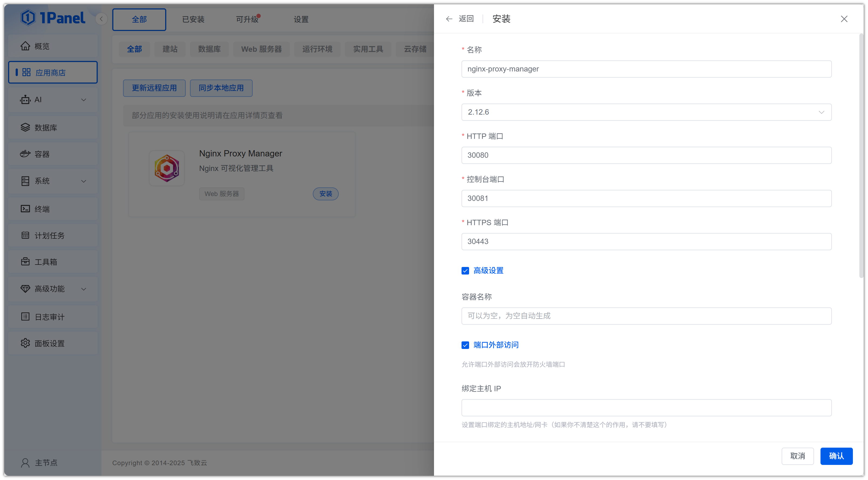This screenshot has width=868, height=480.
Task: Click the 容器名称 input field
Action: pos(646,316)
